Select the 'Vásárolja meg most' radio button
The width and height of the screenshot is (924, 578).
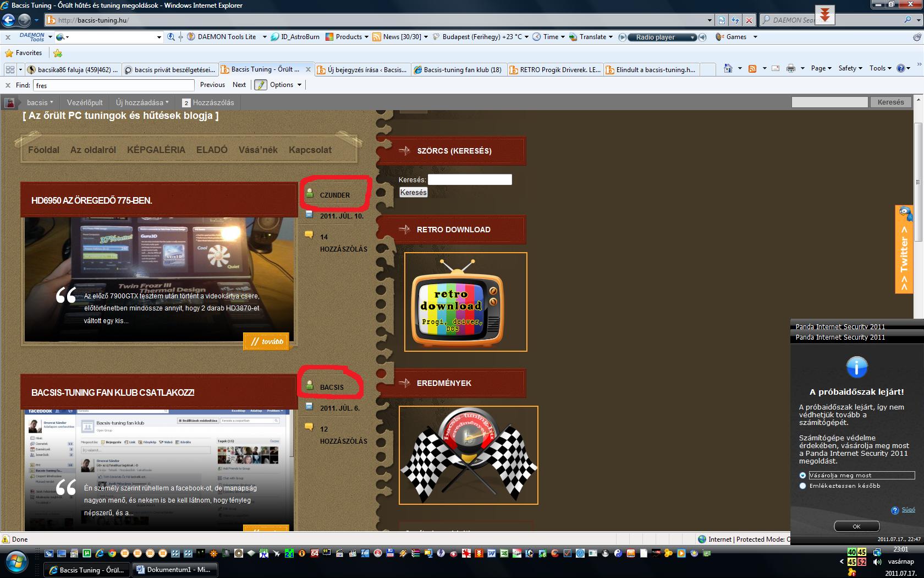pos(802,475)
